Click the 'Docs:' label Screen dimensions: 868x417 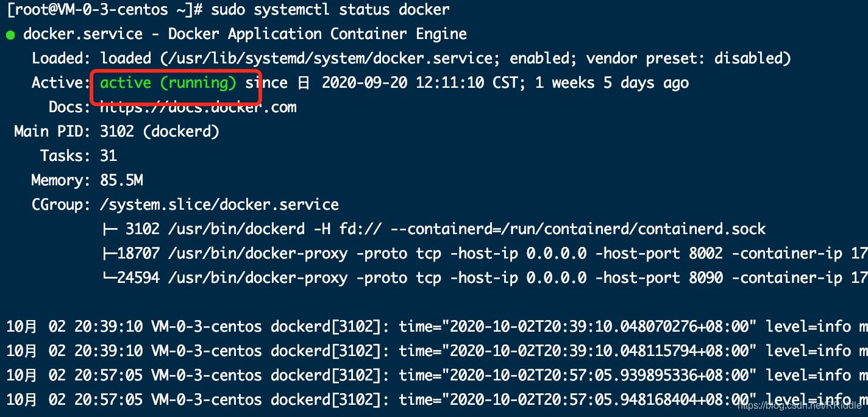[69, 108]
